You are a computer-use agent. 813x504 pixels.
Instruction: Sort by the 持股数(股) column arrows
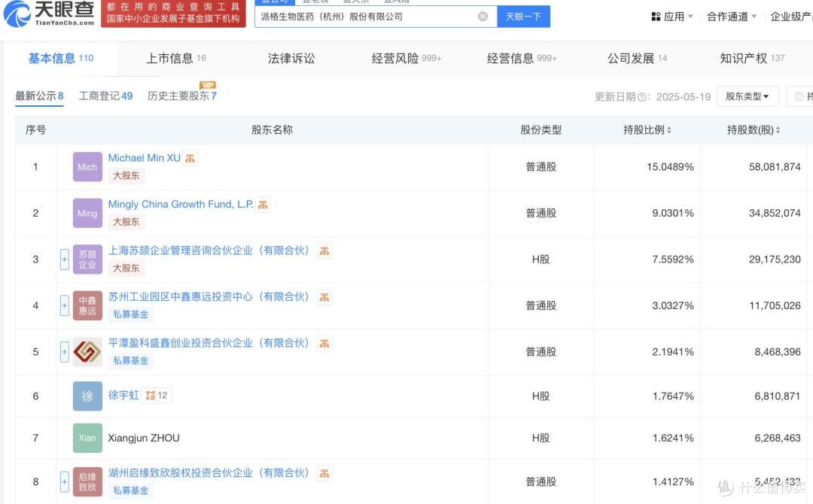[778, 130]
